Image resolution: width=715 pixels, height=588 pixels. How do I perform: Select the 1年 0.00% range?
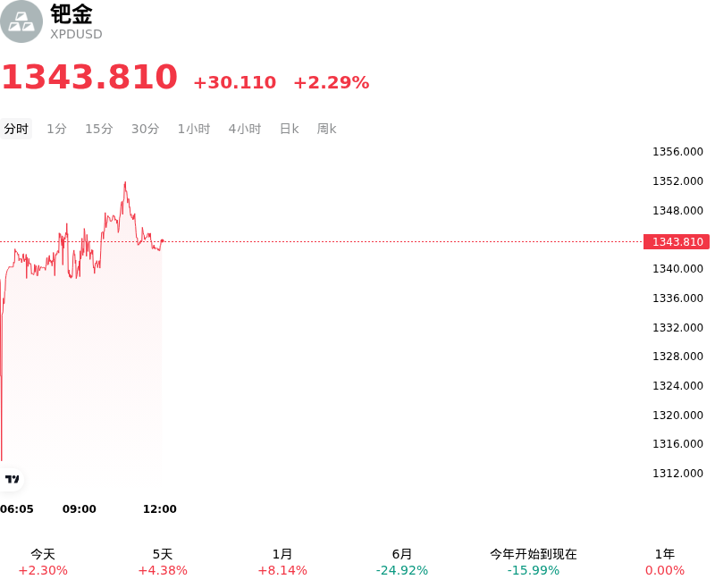665,562
